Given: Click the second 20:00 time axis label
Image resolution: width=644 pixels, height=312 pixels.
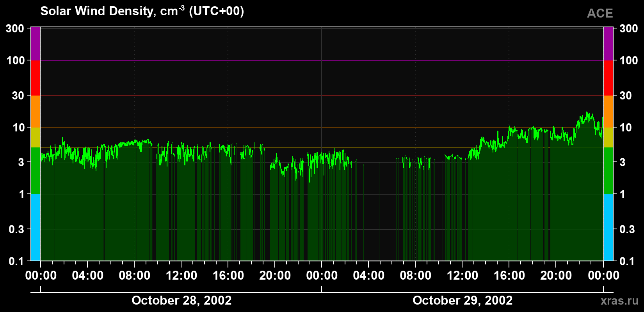Looking at the screenshot, I should click(x=556, y=275).
